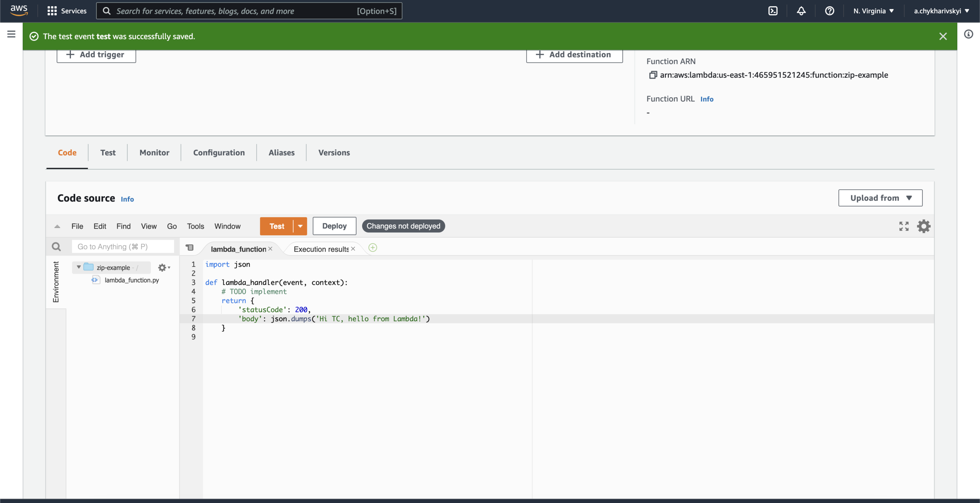Focus the Go to Anything search field

(123, 247)
